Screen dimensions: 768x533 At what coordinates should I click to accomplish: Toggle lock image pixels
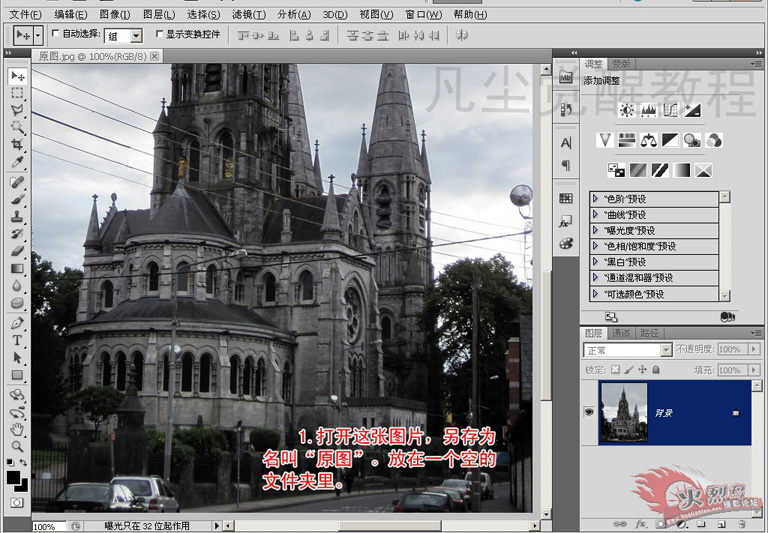(629, 369)
